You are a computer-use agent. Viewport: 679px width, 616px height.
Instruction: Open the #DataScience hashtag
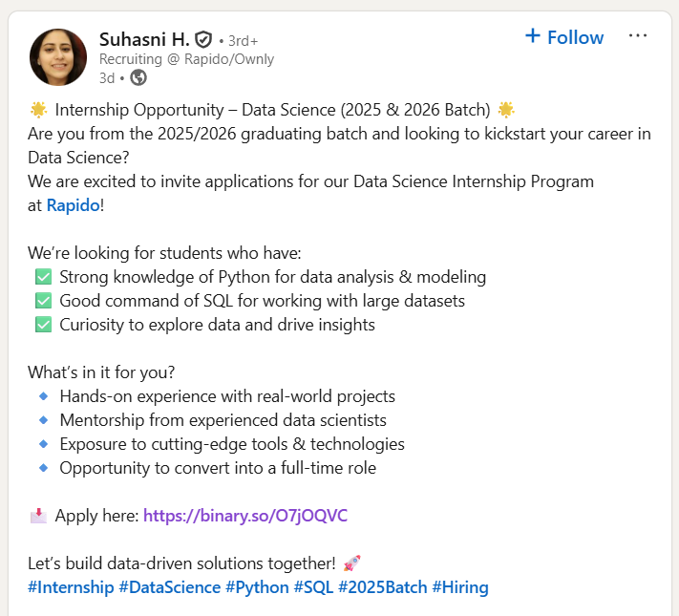[x=169, y=587]
